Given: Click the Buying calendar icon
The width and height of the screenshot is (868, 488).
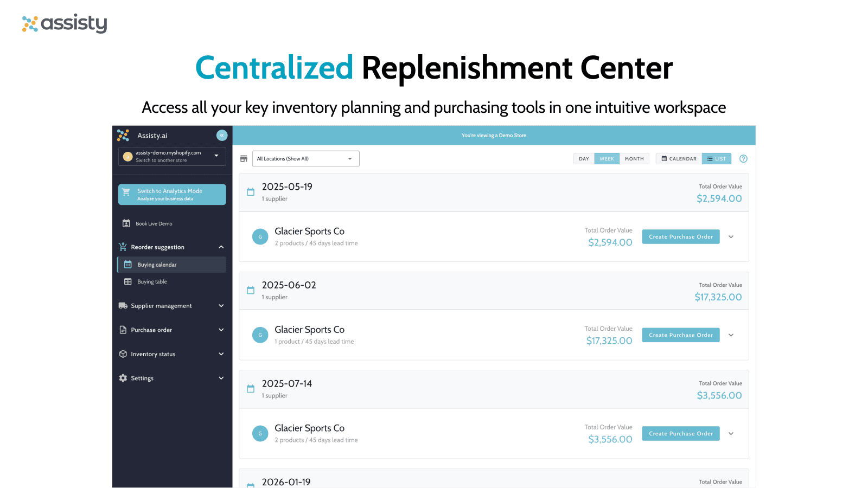Looking at the screenshot, I should 128,265.
